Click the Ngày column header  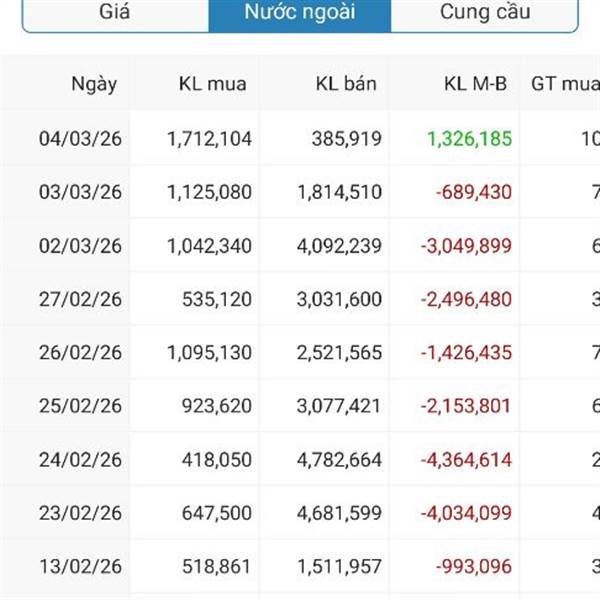(94, 84)
